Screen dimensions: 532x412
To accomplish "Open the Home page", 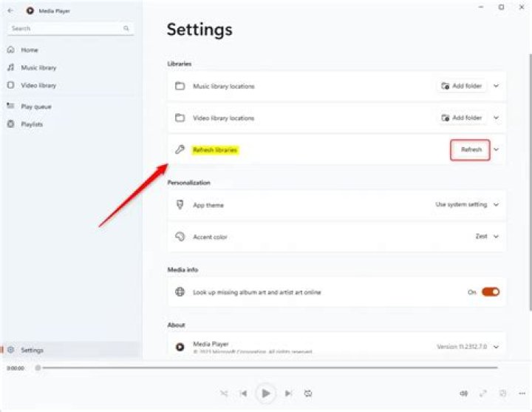I will [x=71, y=50].
